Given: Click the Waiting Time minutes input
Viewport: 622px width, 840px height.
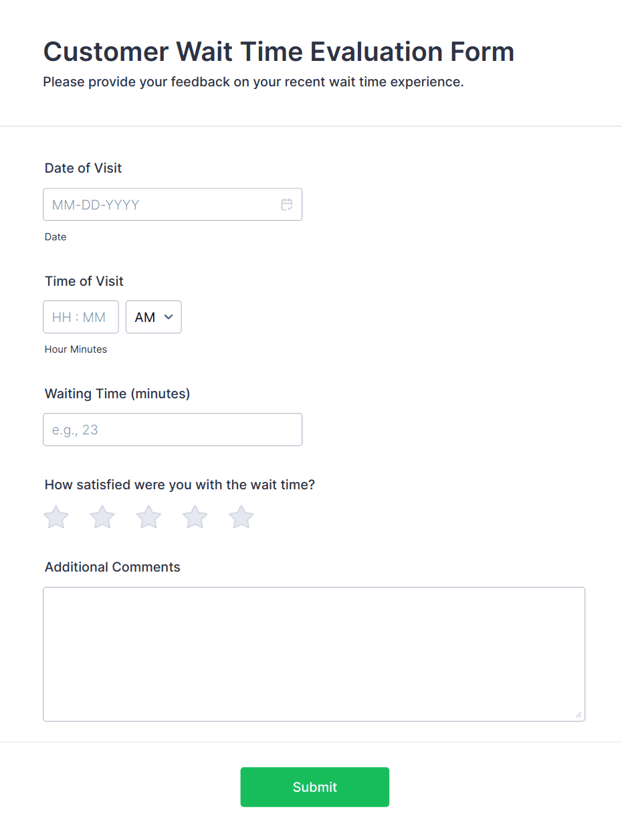Looking at the screenshot, I should pyautogui.click(x=173, y=430).
